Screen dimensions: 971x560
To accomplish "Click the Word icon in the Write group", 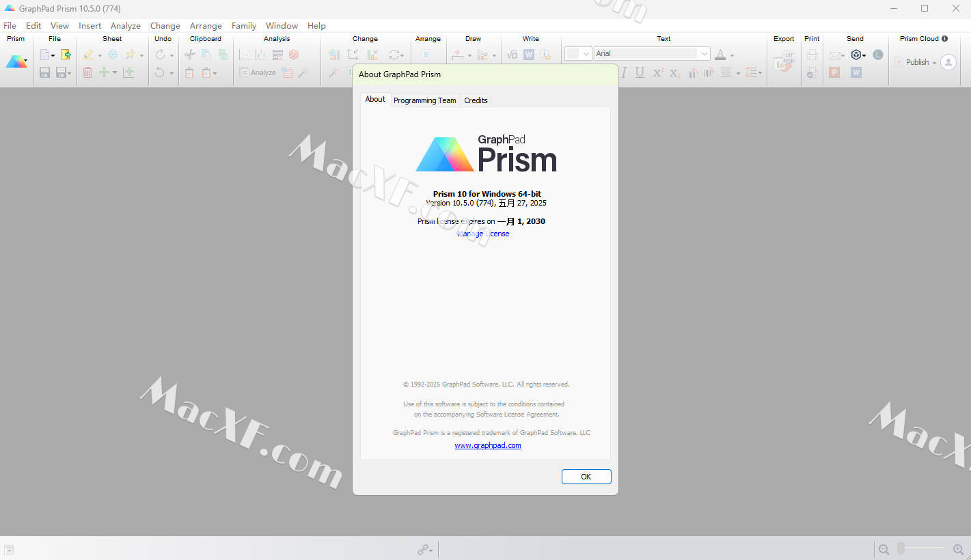I will tap(529, 55).
